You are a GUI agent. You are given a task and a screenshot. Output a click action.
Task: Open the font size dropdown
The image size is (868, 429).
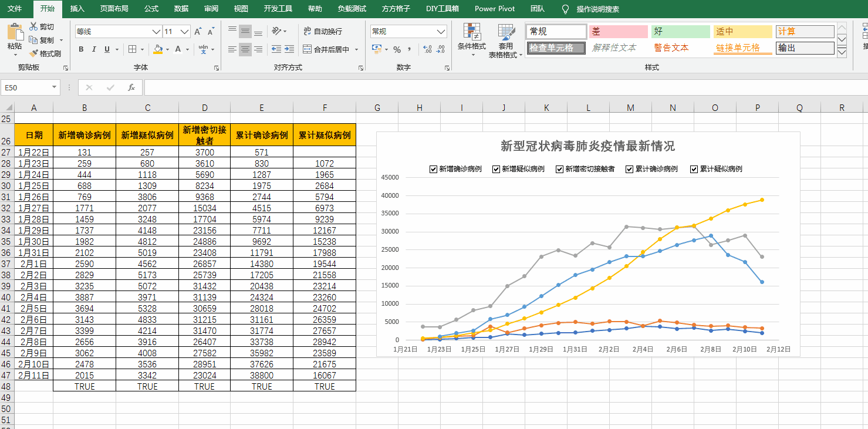[185, 32]
